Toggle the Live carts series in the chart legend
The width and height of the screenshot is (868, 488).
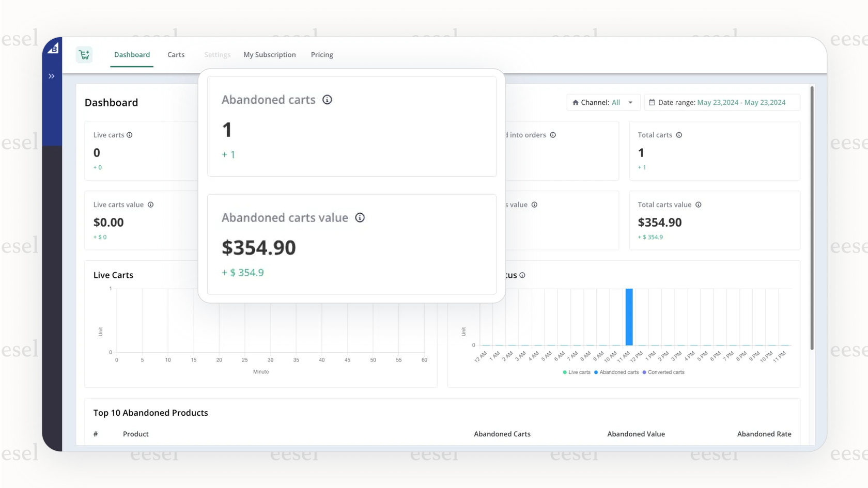pos(576,372)
